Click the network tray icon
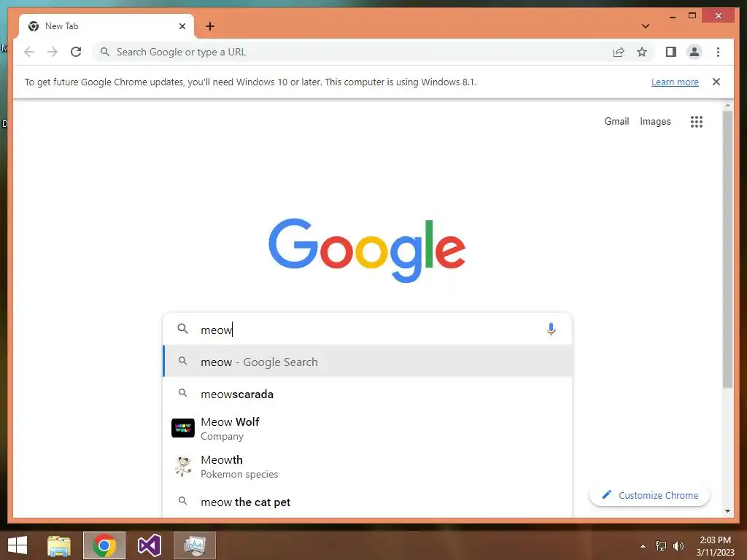The height and width of the screenshot is (560, 747). (661, 546)
